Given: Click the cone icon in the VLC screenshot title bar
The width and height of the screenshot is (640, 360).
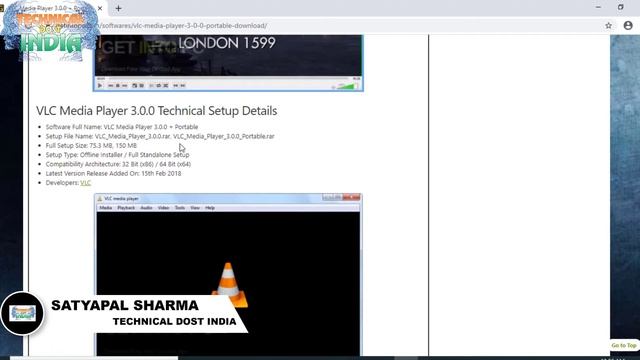Looking at the screenshot, I should [x=100, y=198].
